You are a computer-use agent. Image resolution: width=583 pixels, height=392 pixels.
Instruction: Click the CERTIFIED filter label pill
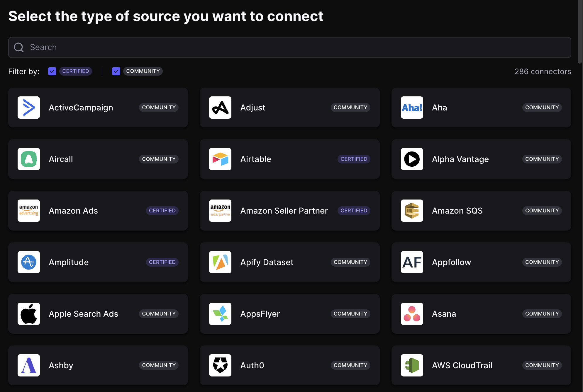coord(76,71)
